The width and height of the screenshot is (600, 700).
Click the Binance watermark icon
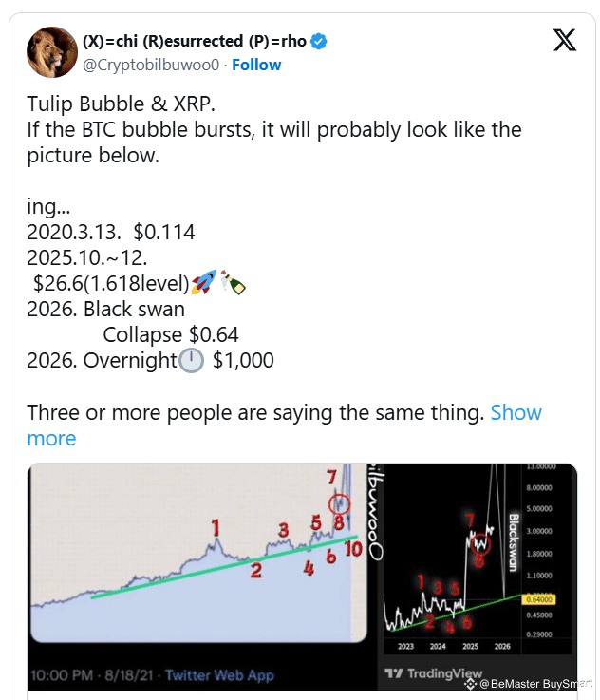(x=470, y=684)
